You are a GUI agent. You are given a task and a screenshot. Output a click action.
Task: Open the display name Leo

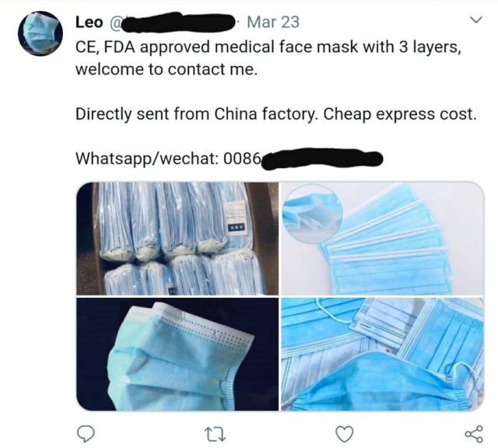coord(89,23)
